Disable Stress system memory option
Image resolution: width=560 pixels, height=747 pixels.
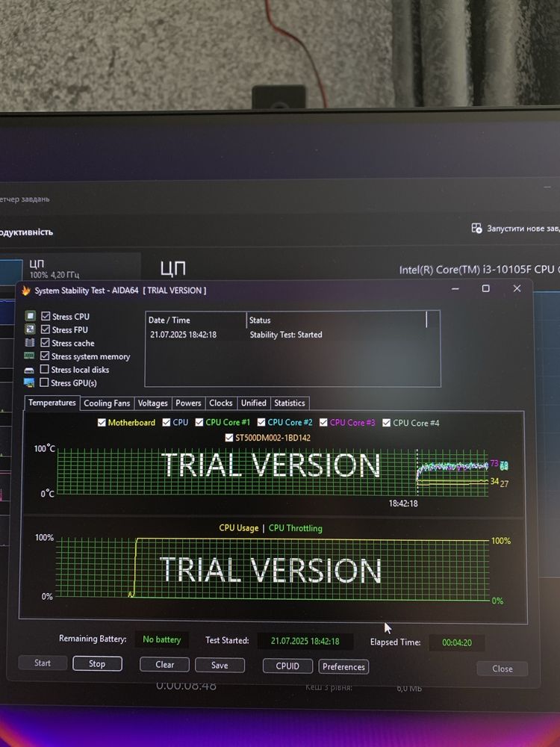(46, 356)
